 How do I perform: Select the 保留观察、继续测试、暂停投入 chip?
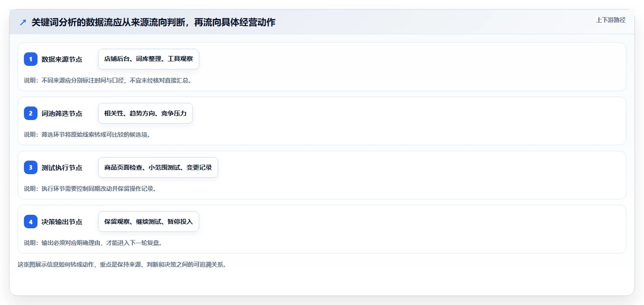149,222
